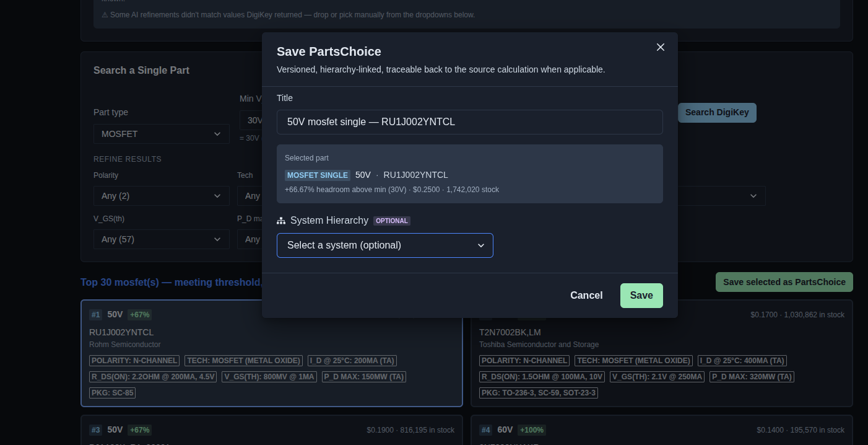Open the V_GS(th) Any (57) dropdown

(x=161, y=239)
